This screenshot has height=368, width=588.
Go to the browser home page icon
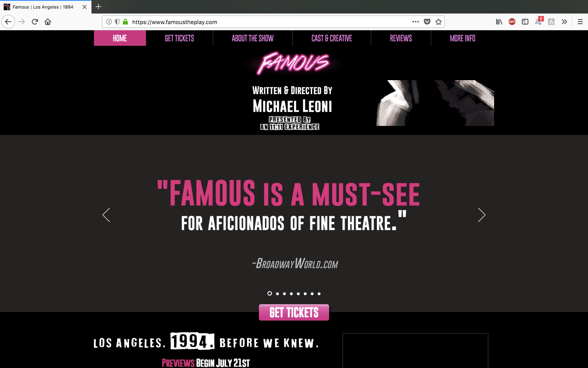tap(48, 22)
